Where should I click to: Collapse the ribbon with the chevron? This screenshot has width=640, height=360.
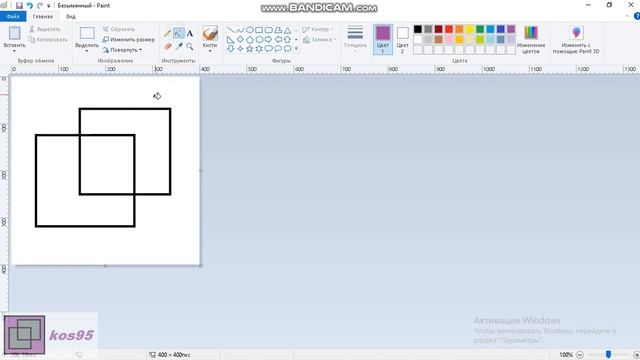627,16
